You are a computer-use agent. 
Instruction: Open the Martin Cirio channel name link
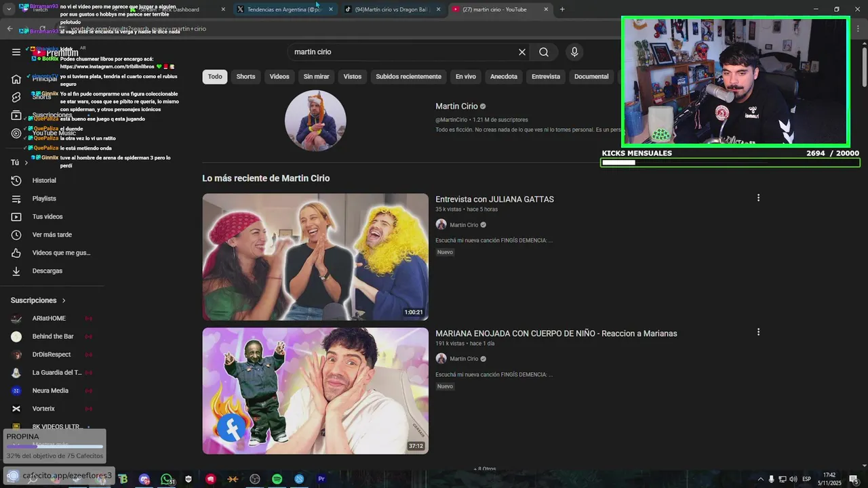(456, 106)
